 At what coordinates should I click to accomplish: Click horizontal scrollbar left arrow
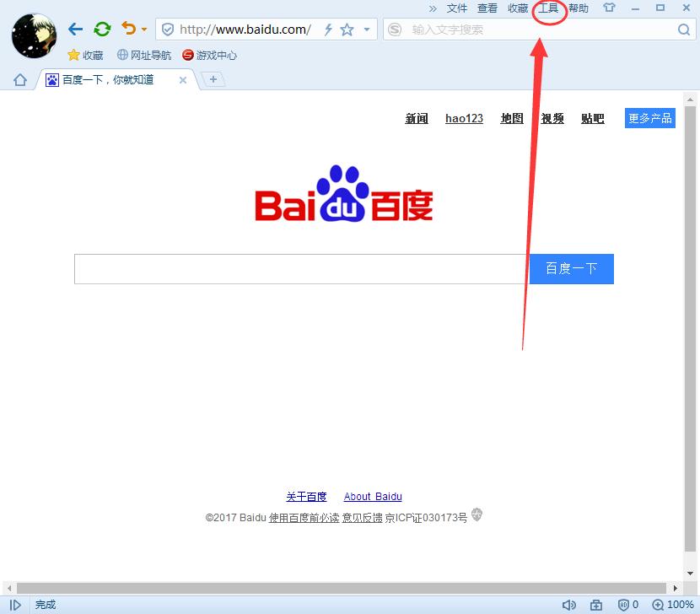pos(9,588)
